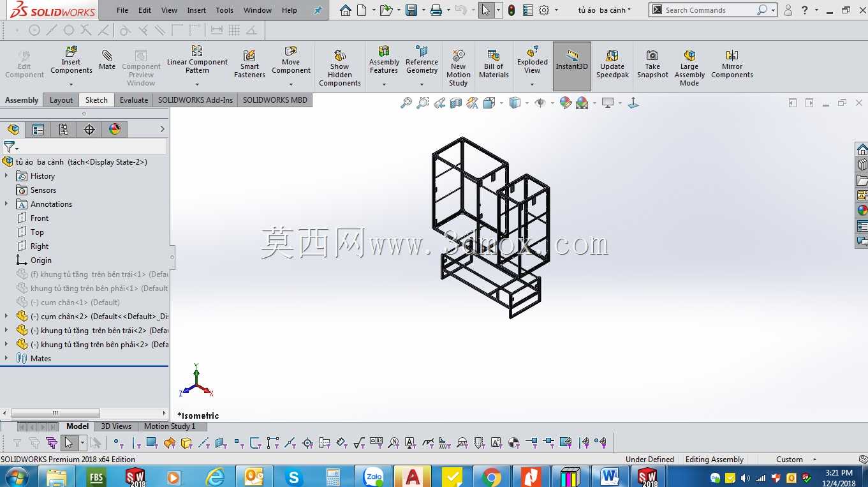868x487 pixels.
Task: Open Google Chrome from the taskbar
Action: (491, 477)
